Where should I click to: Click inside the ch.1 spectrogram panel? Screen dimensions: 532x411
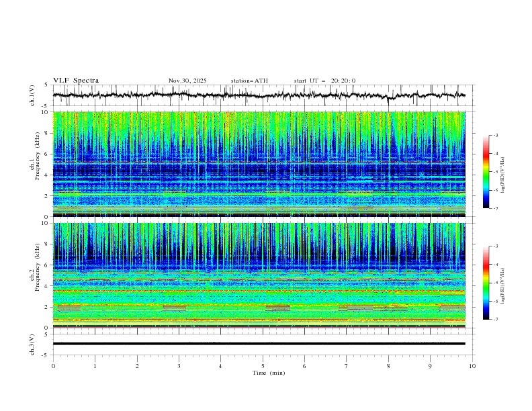point(259,164)
